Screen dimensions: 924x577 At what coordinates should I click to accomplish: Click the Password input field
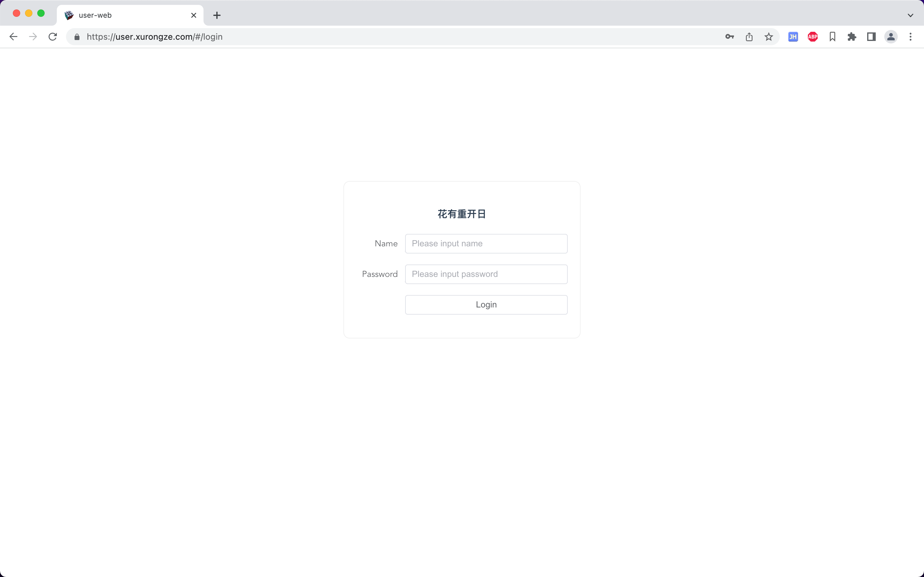click(486, 274)
